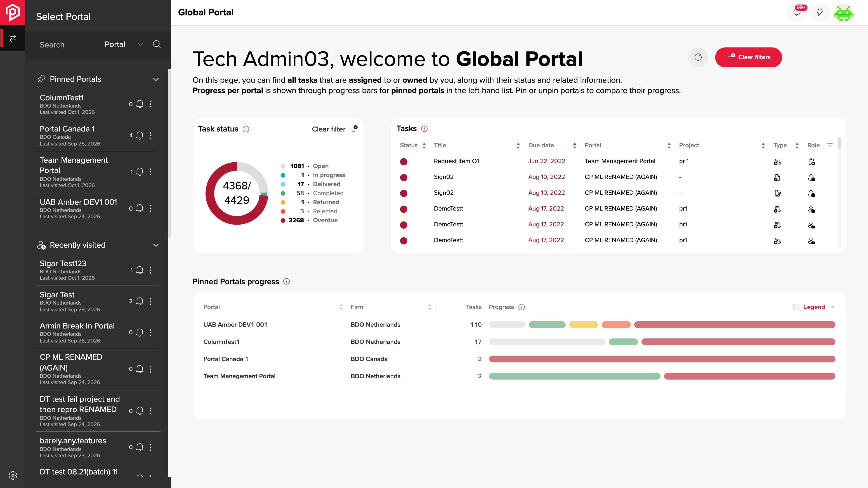Open the notifications bell showing 99+
This screenshot has width=868, height=488.
[796, 12]
